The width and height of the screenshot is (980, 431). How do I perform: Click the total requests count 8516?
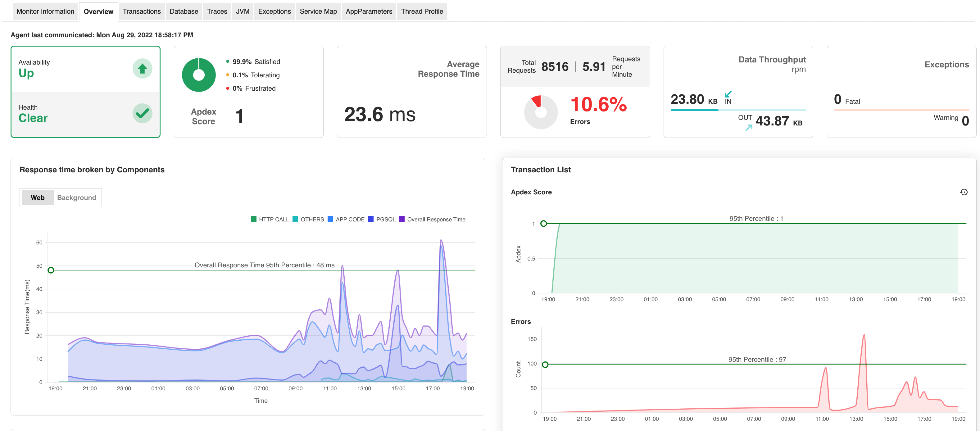555,67
